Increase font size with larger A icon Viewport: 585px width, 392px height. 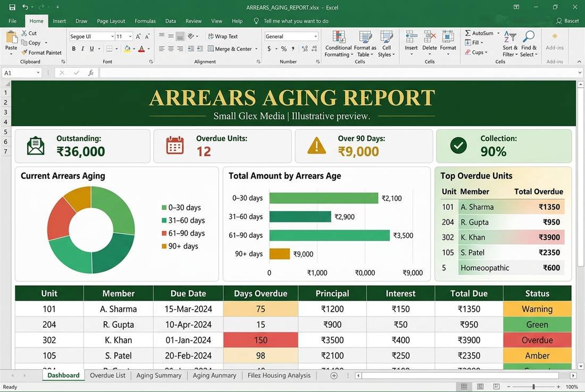[138, 36]
